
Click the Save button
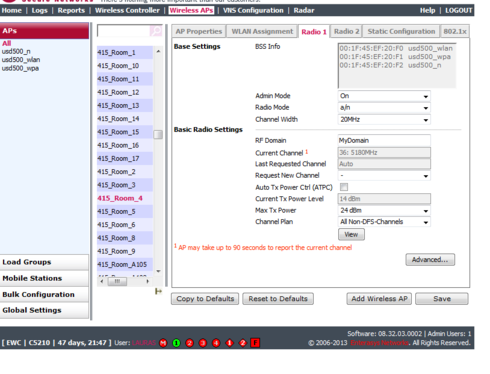pos(442,299)
